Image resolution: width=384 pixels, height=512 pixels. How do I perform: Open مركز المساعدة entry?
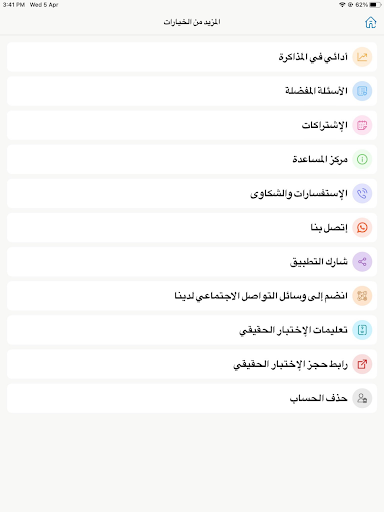[192, 159]
